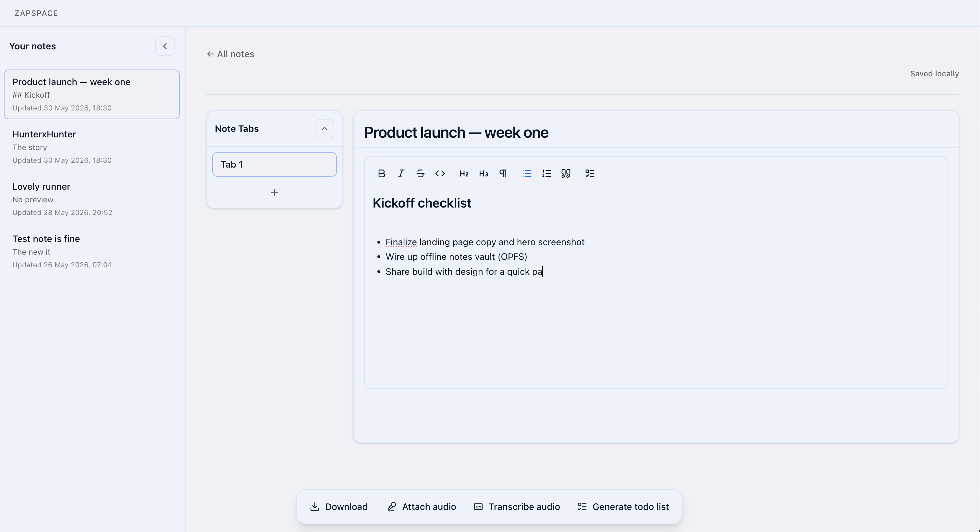
Task: Click the bullet 'Share build with design for a quick pa'
Action: point(464,272)
